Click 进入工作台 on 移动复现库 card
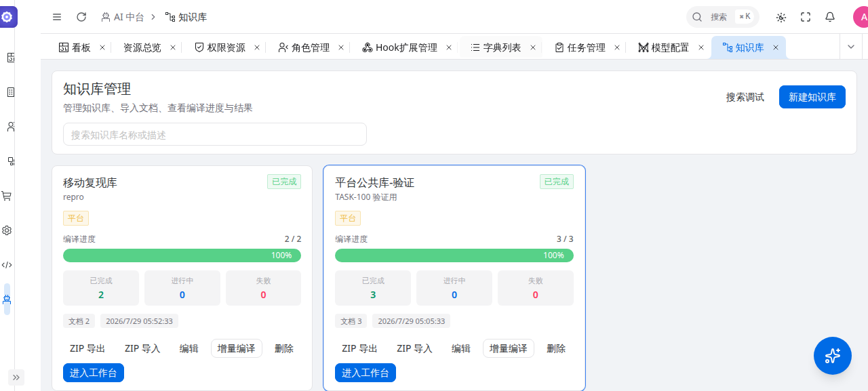 [x=94, y=373]
